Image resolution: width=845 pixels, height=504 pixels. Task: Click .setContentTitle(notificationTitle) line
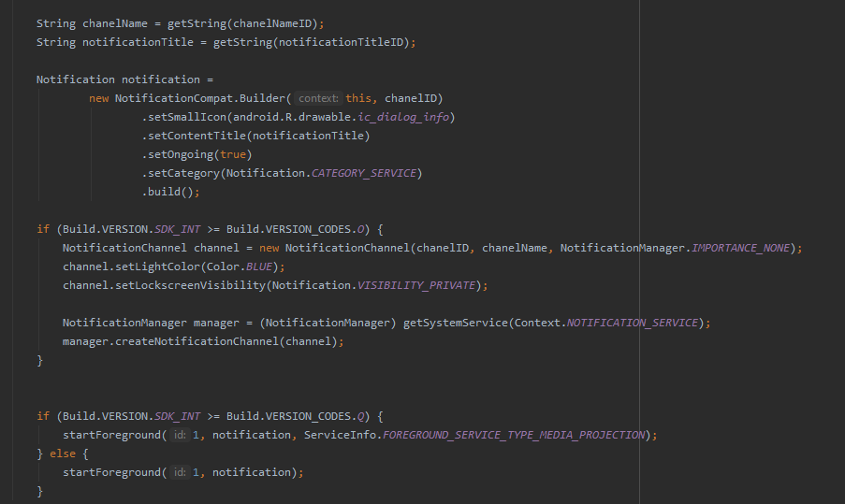click(x=256, y=136)
